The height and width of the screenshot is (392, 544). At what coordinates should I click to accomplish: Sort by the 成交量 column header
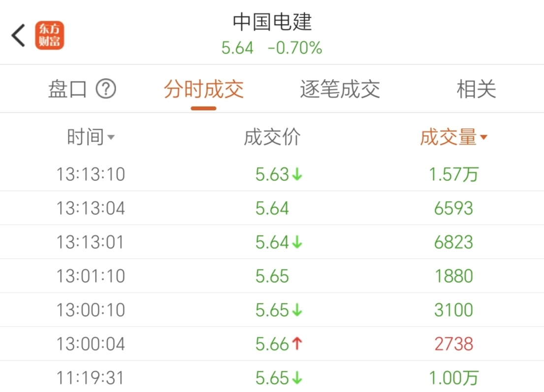coord(454,137)
